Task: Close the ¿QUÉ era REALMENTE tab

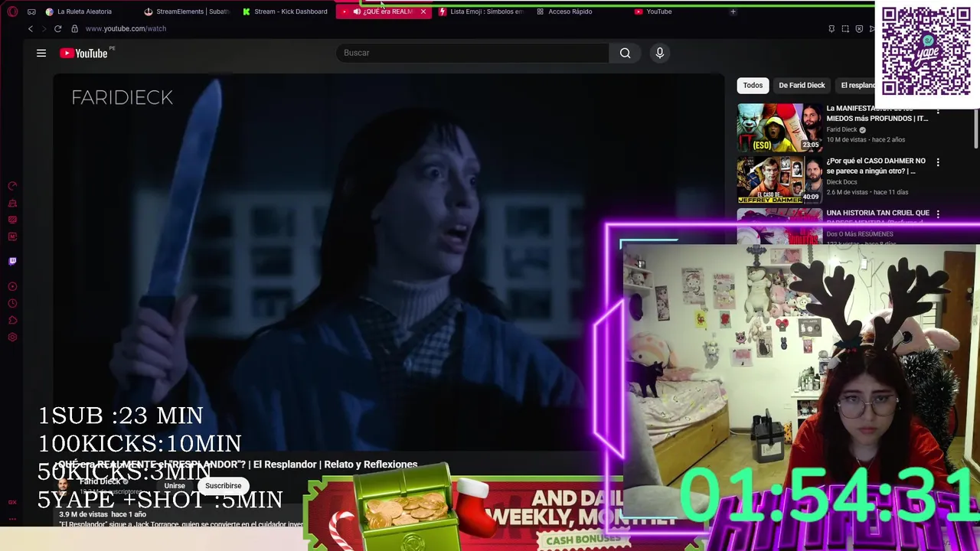Action: pos(423,11)
